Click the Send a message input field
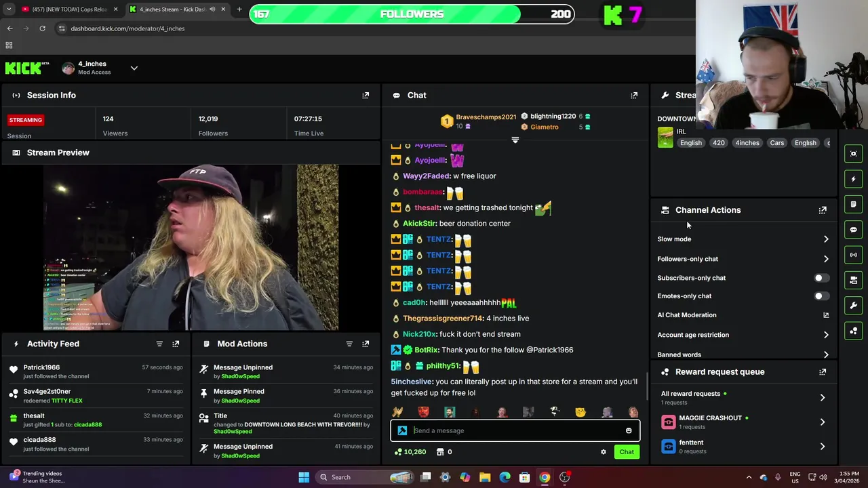 (x=515, y=430)
